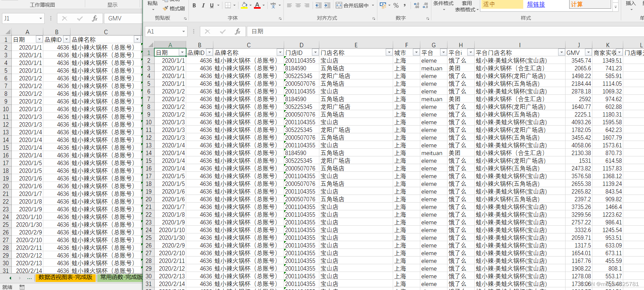Image resolution: width=644 pixels, height=290 pixels.
Task: Click the cell borders icon
Action: (228, 5)
